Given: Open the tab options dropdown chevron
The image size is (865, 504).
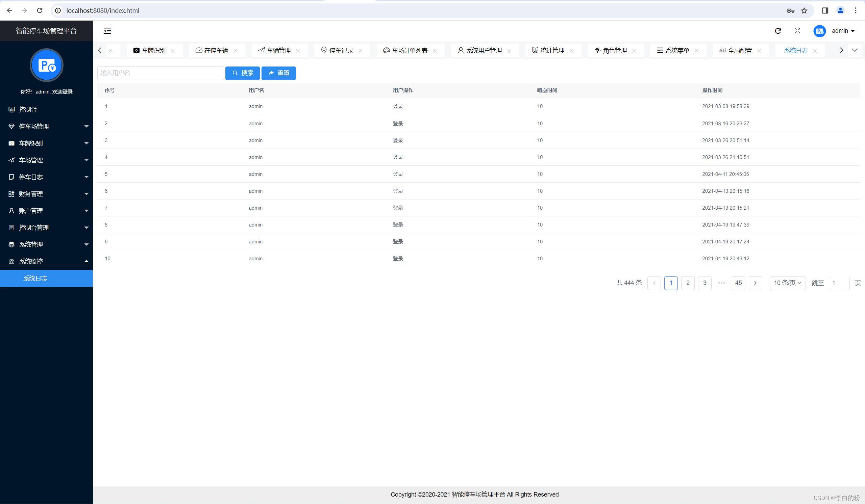Looking at the screenshot, I should point(855,50).
